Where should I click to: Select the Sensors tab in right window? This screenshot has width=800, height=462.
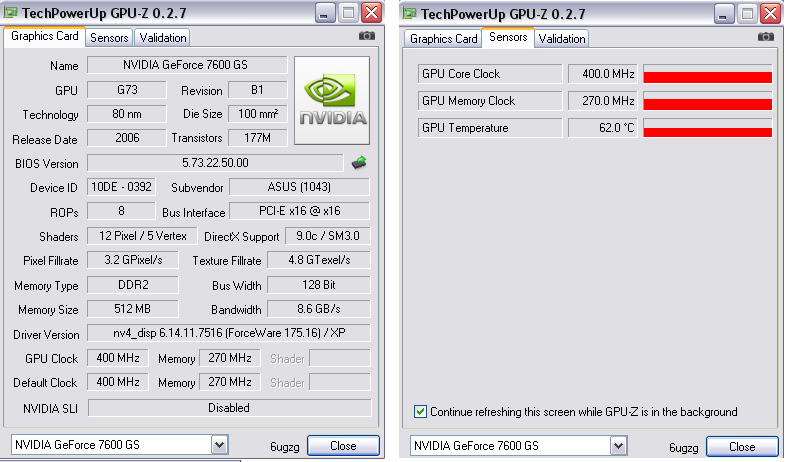click(508, 37)
